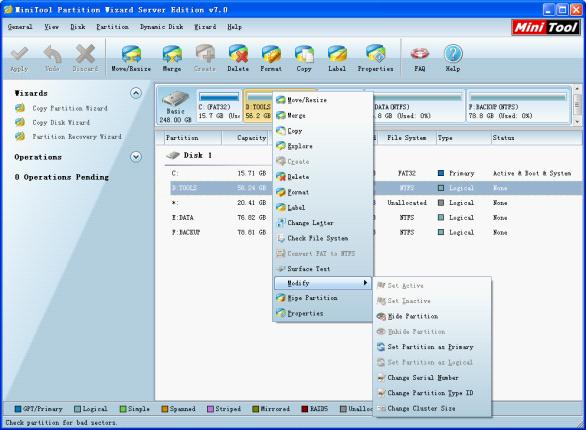Click the Basic 248.00 GB disk icon
The height and width of the screenshot is (430, 586).
tap(176, 106)
